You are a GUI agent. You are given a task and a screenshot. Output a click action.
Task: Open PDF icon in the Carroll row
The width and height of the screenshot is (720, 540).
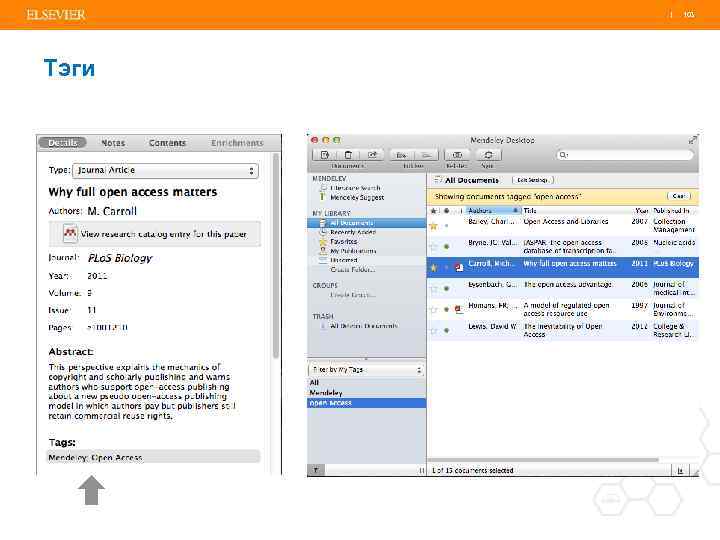pos(459,267)
